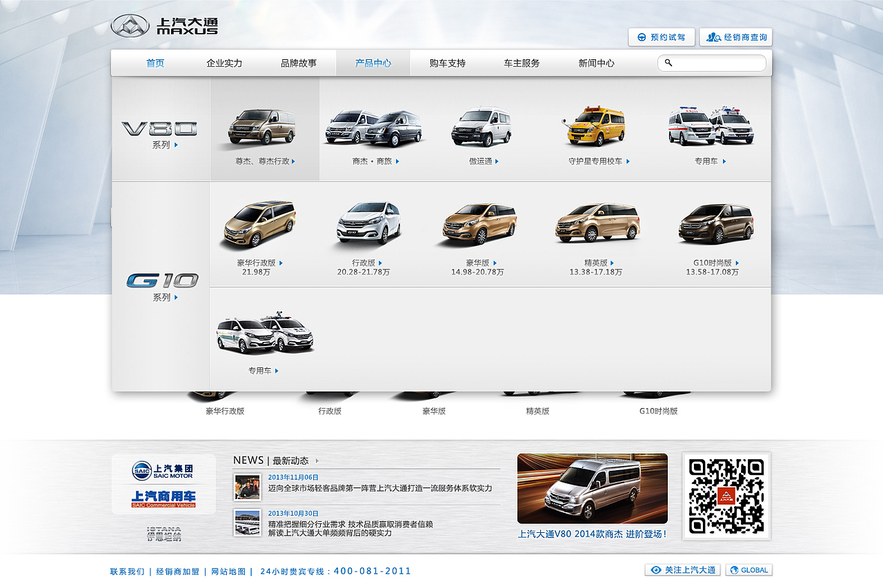Click the 14.98-20.78万 price text

click(x=477, y=272)
